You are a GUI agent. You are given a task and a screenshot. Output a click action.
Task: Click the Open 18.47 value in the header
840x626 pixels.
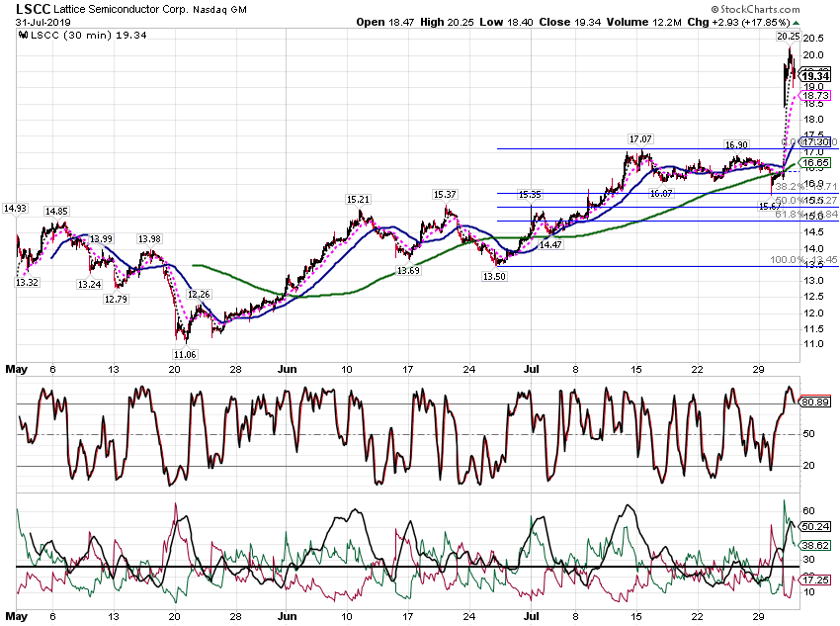(385, 22)
